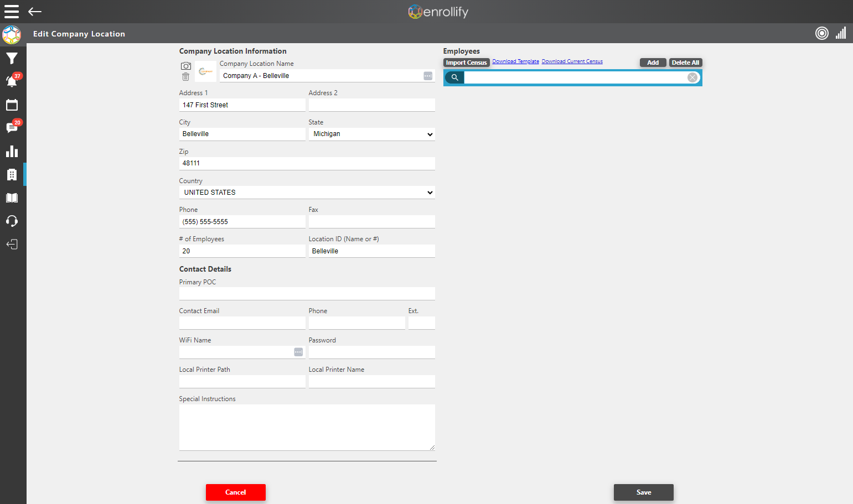Open notifications bell with 37 badge
853x504 pixels.
12,81
